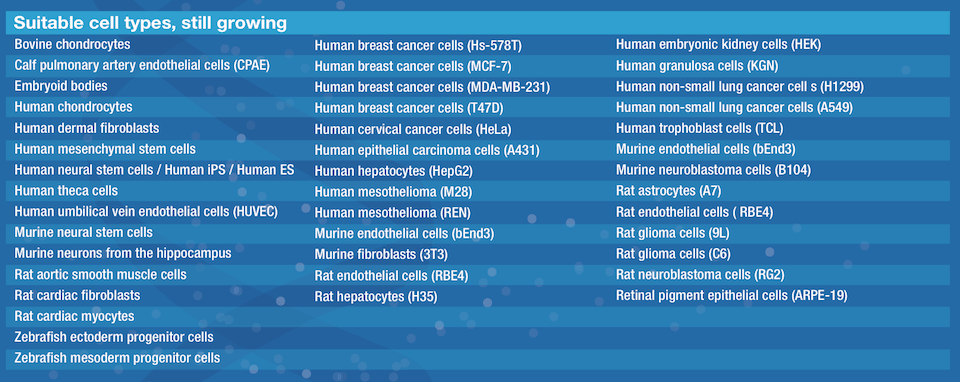Select the Bovine chondrocytes entry
The width and height of the screenshot is (960, 382).
coord(72,45)
